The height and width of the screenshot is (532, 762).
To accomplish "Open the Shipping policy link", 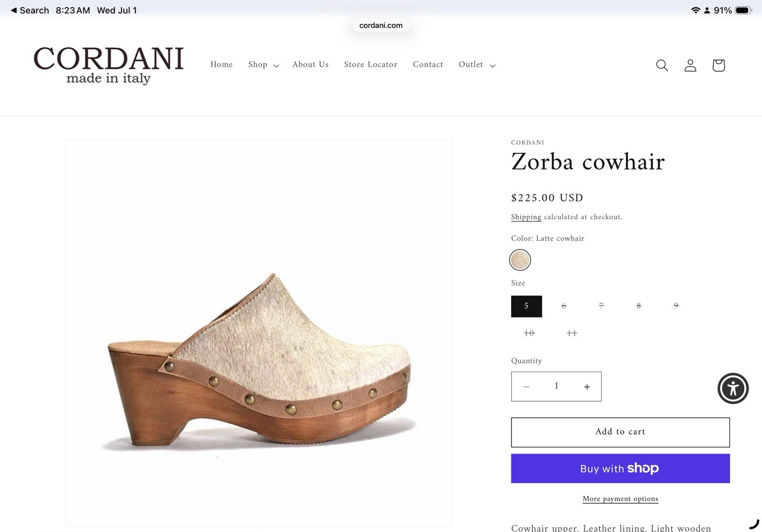I will [x=526, y=217].
